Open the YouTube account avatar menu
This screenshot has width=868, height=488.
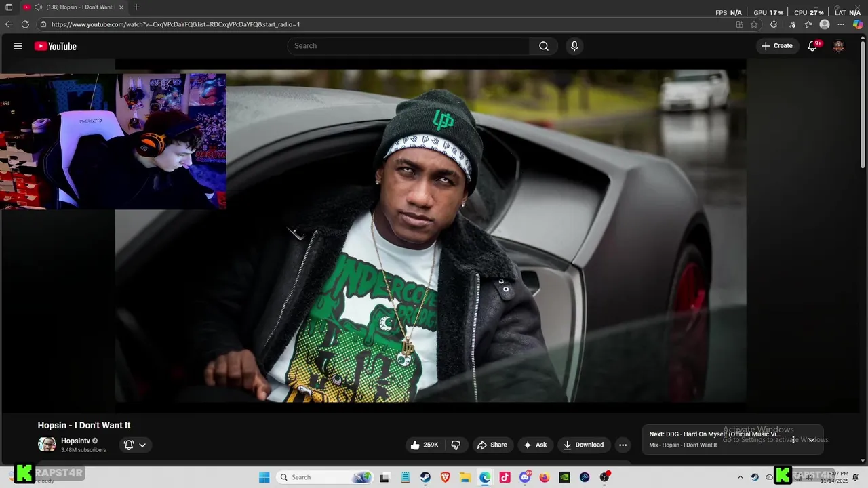(839, 46)
